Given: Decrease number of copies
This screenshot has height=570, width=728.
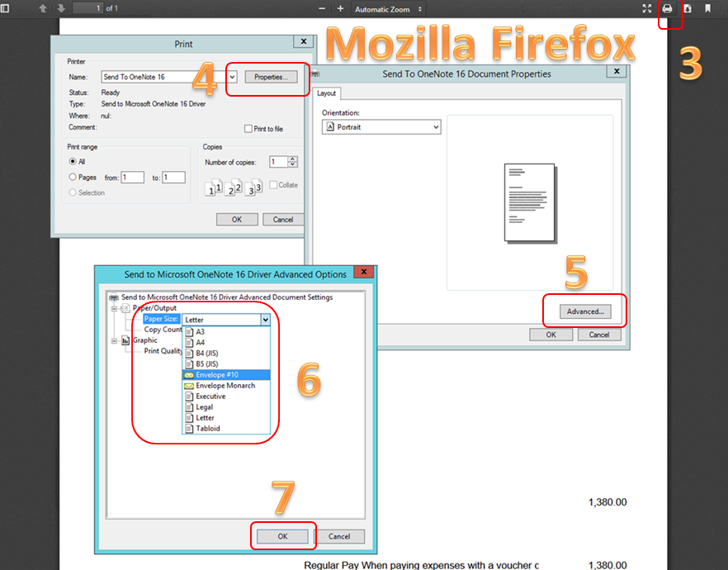Looking at the screenshot, I should (x=292, y=164).
